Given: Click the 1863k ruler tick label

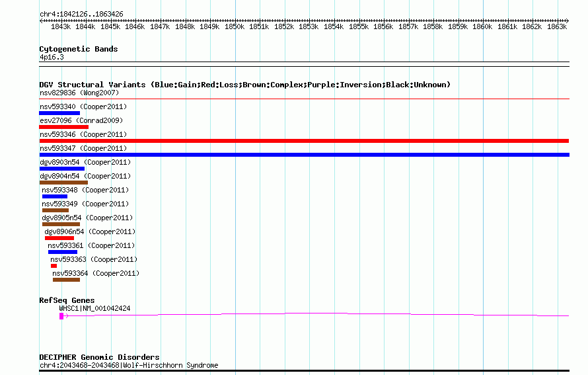Looking at the screenshot, I should tap(557, 26).
